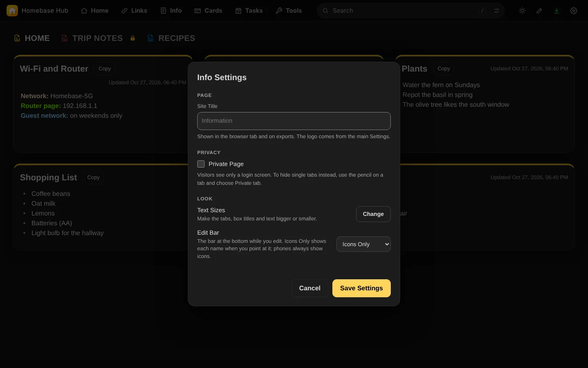
Task: Click 'Light bulb for the hallway' item
Action: pyautogui.click(x=67, y=233)
